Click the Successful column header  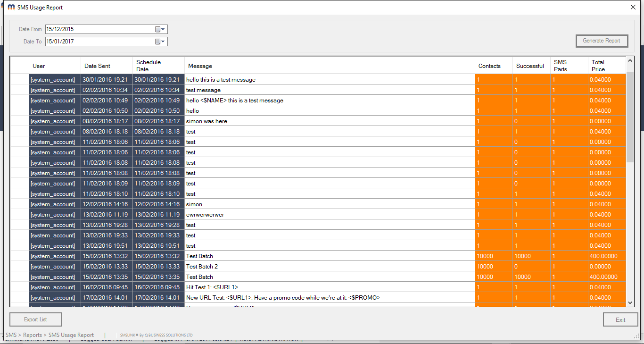click(x=531, y=66)
